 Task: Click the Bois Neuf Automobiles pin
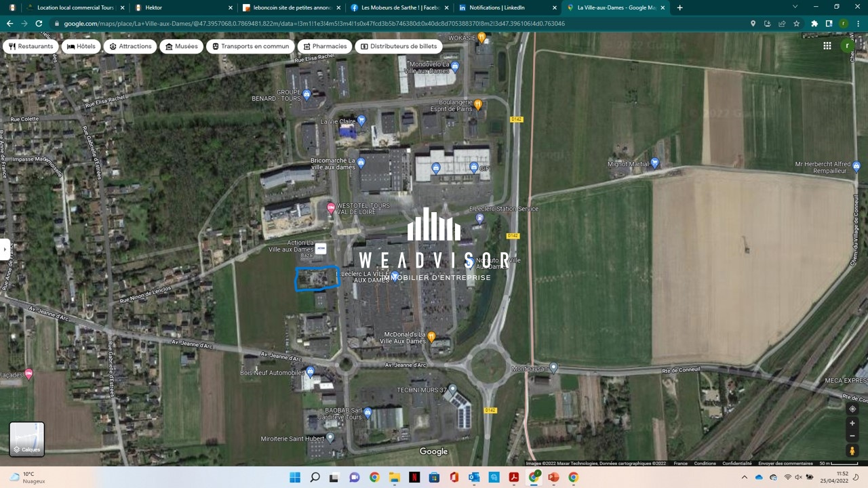point(310,371)
